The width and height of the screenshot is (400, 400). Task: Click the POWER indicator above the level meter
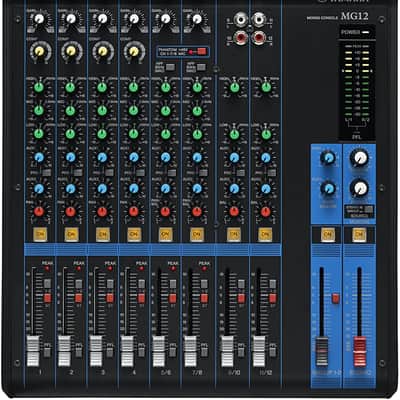tap(366, 32)
